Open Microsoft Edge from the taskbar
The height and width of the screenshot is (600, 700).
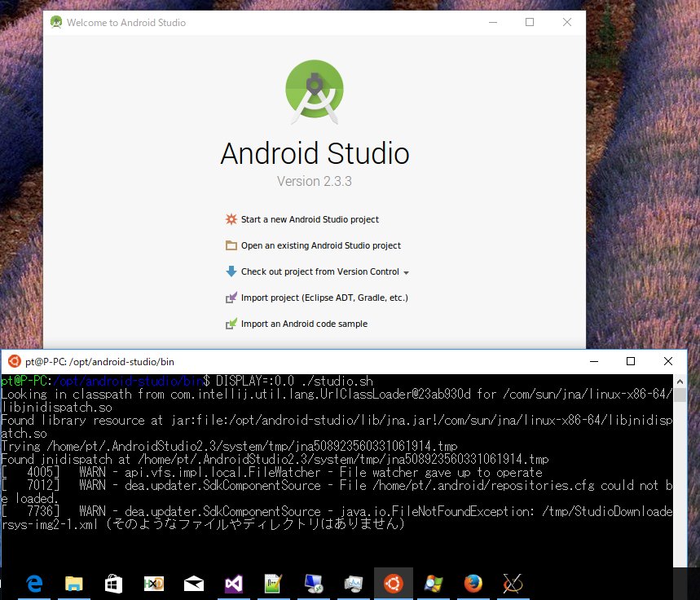click(x=34, y=584)
